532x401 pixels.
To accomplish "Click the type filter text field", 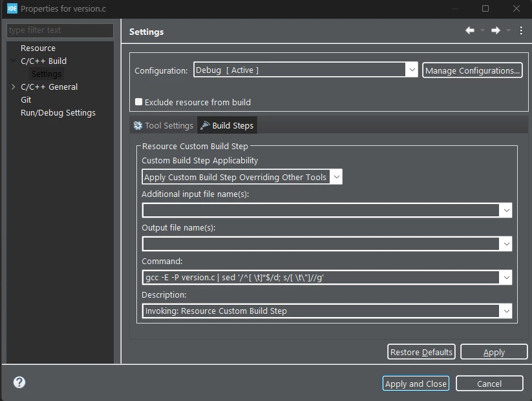I will (x=60, y=30).
